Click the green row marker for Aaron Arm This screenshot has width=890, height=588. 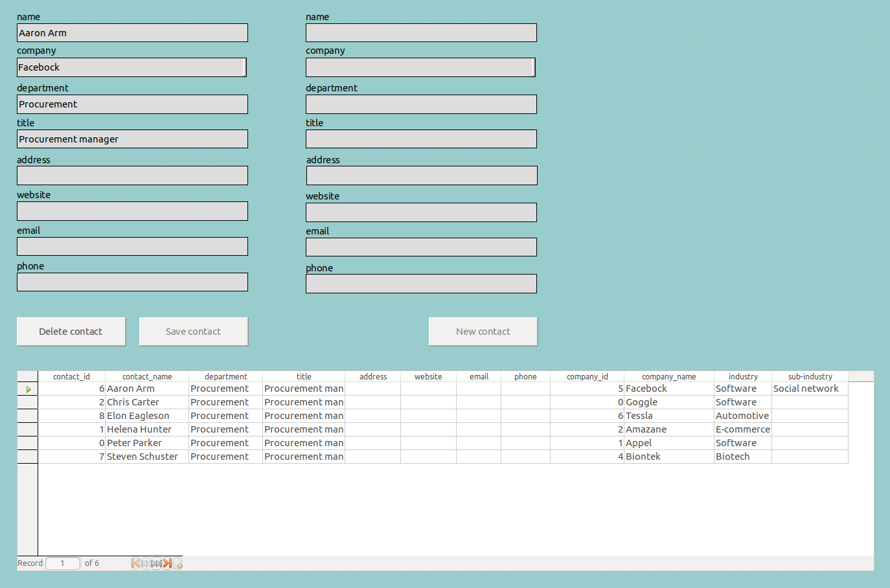point(28,389)
